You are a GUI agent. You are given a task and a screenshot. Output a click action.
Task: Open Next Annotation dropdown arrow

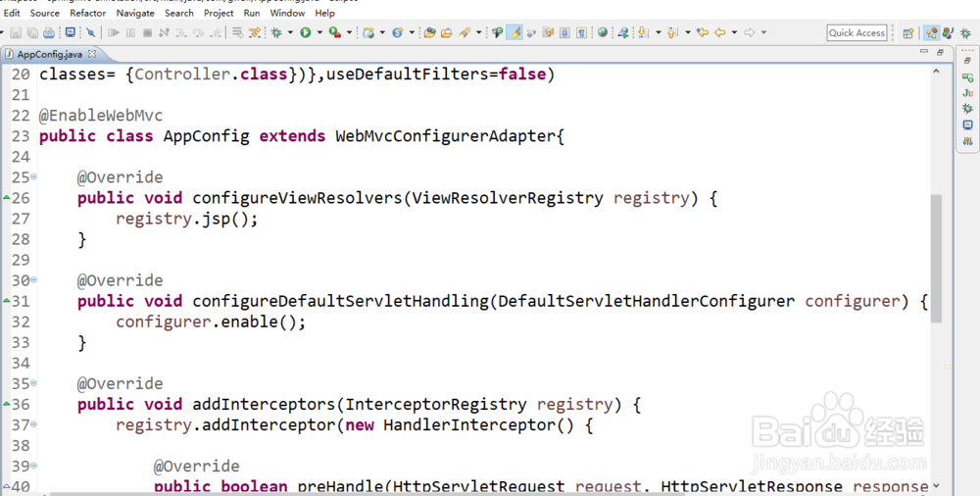[x=659, y=32]
